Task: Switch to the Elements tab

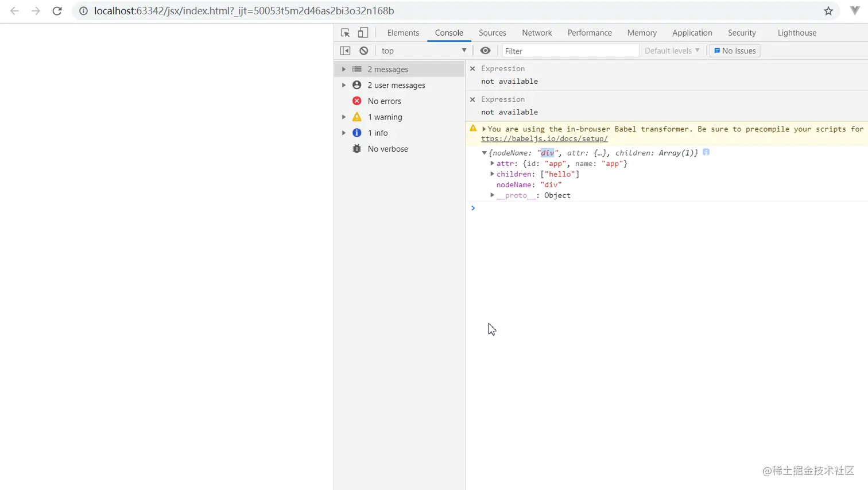Action: [403, 33]
